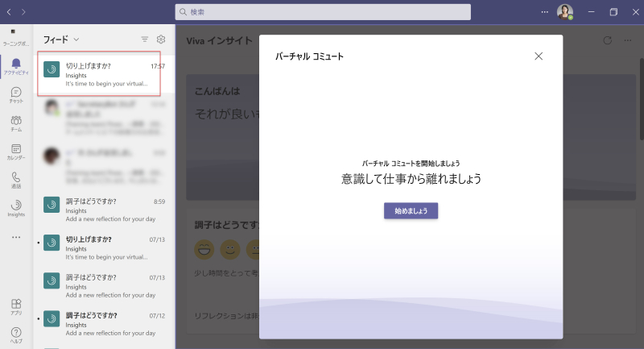Click the refresh icon in Viva Insights
The height and width of the screenshot is (349, 644).
coord(608,40)
